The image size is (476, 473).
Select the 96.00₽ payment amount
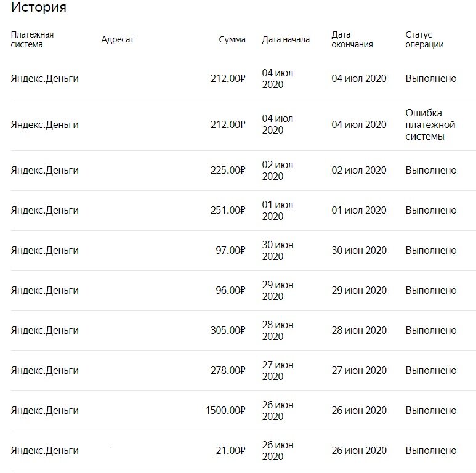[230, 291]
